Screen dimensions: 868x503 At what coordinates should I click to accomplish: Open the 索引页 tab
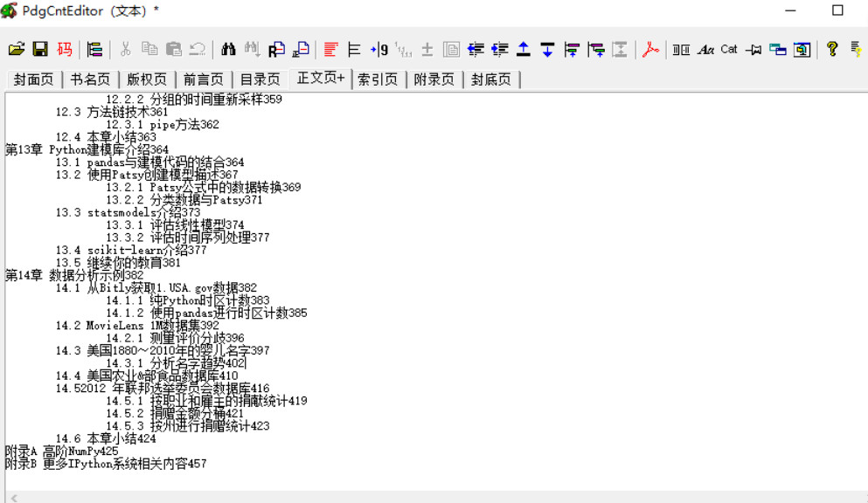coord(378,79)
